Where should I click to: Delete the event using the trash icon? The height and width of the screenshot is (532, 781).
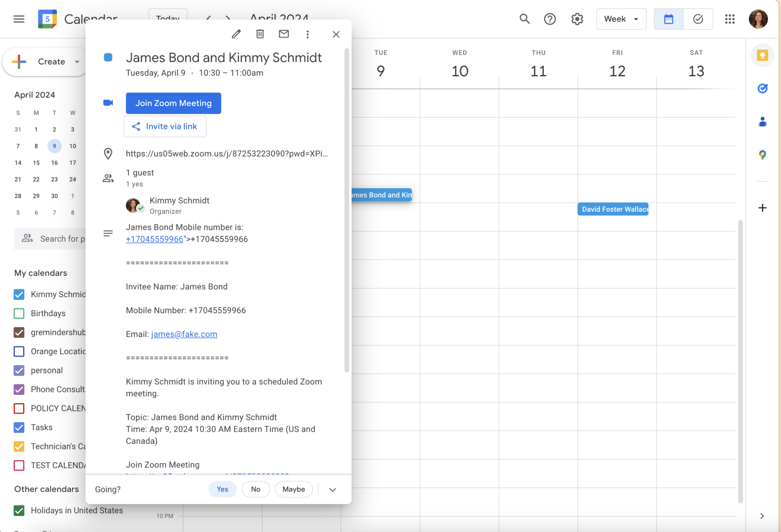click(260, 34)
